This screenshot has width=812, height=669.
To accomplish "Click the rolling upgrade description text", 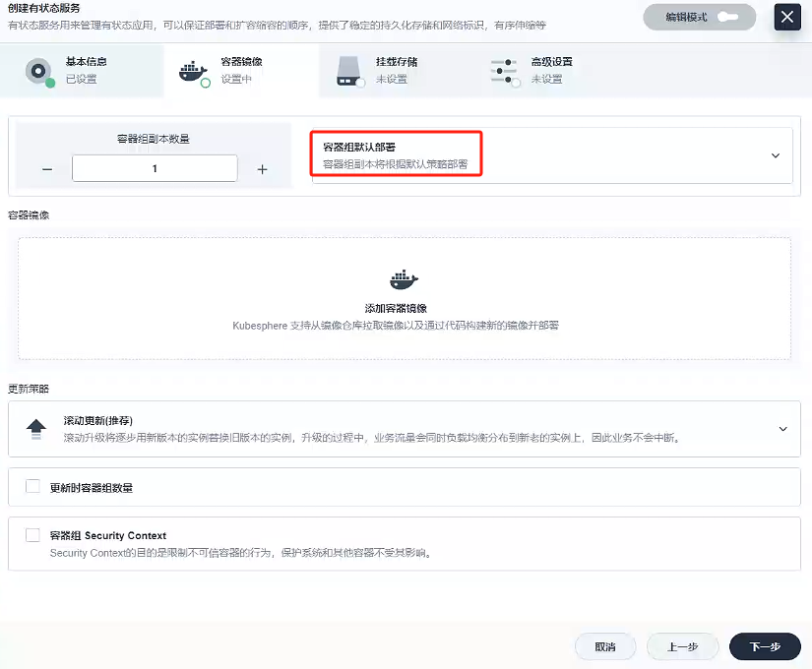I will click(x=371, y=438).
